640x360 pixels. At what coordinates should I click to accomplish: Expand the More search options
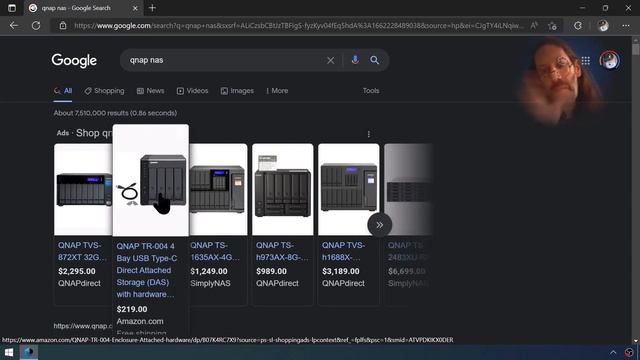(277, 91)
